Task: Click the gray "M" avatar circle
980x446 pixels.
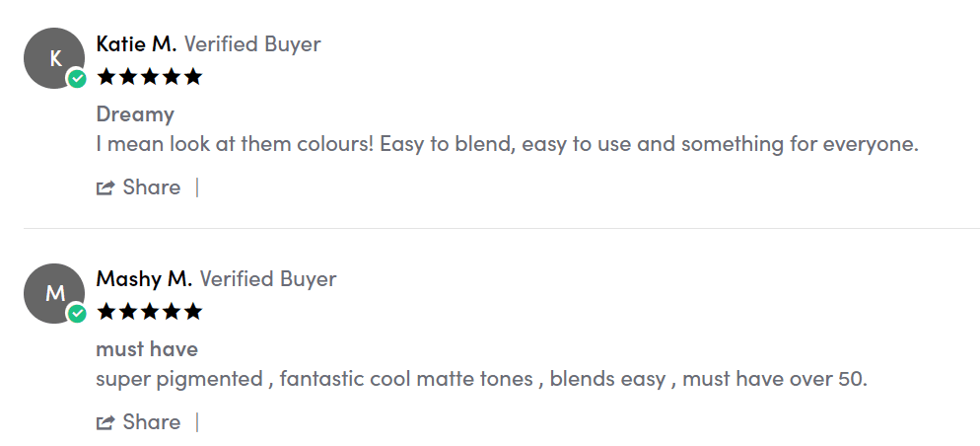Action: click(x=51, y=293)
